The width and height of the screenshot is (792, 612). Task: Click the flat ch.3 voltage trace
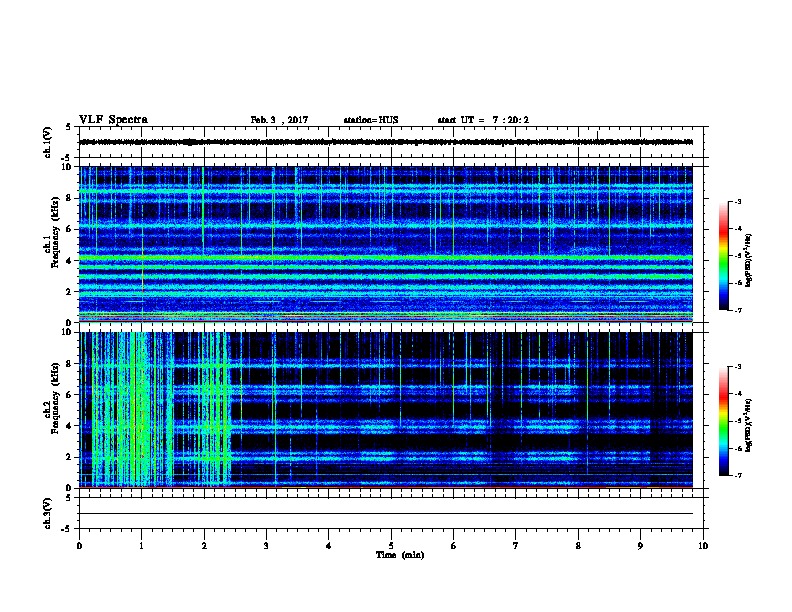pos(386,514)
